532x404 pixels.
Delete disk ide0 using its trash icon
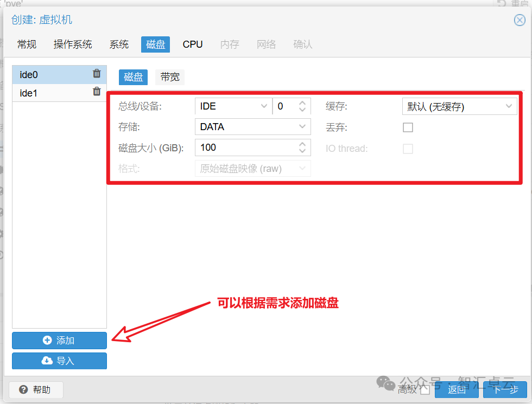(97, 75)
